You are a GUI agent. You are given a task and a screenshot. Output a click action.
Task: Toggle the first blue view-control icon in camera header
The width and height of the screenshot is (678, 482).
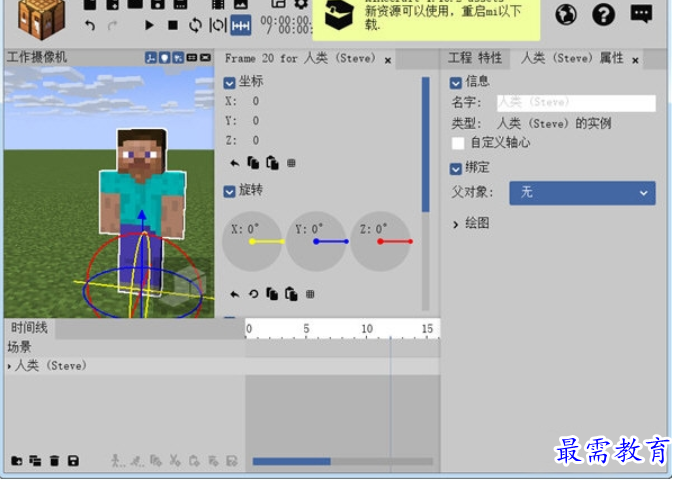pos(150,57)
